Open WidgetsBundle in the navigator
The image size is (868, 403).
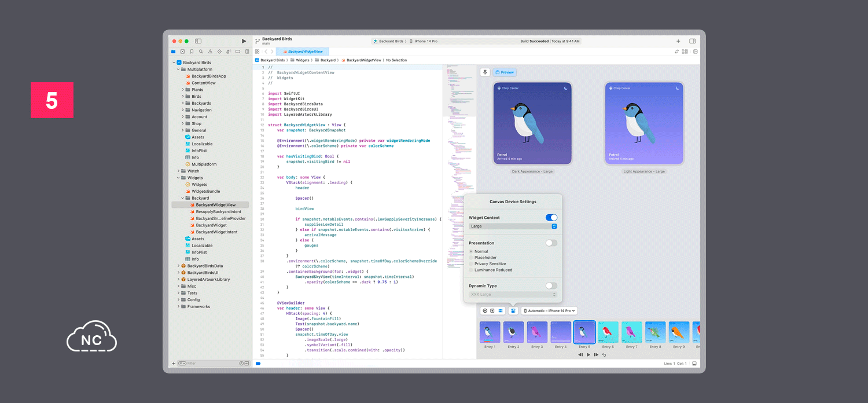(205, 191)
